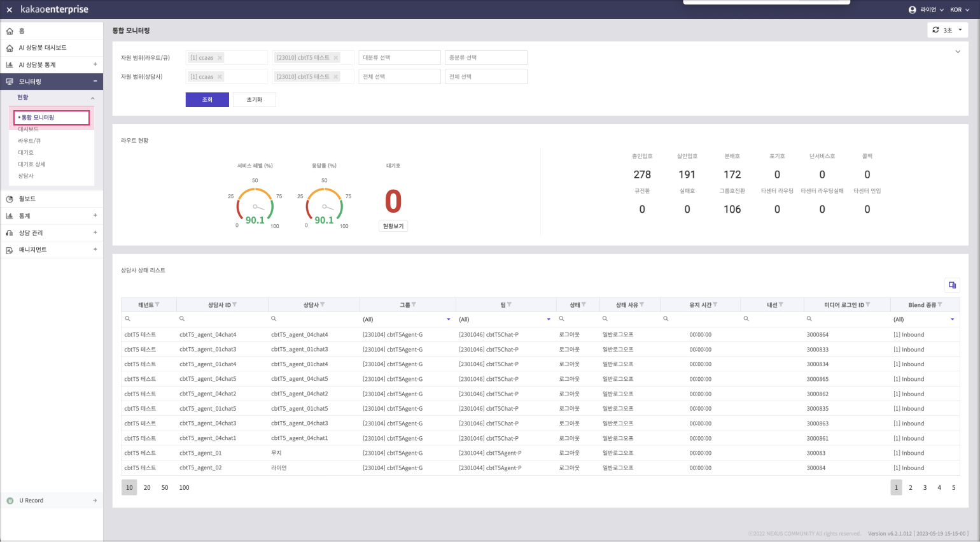Expand the 통계 menu section
This screenshot has height=542, width=980.
[95, 216]
